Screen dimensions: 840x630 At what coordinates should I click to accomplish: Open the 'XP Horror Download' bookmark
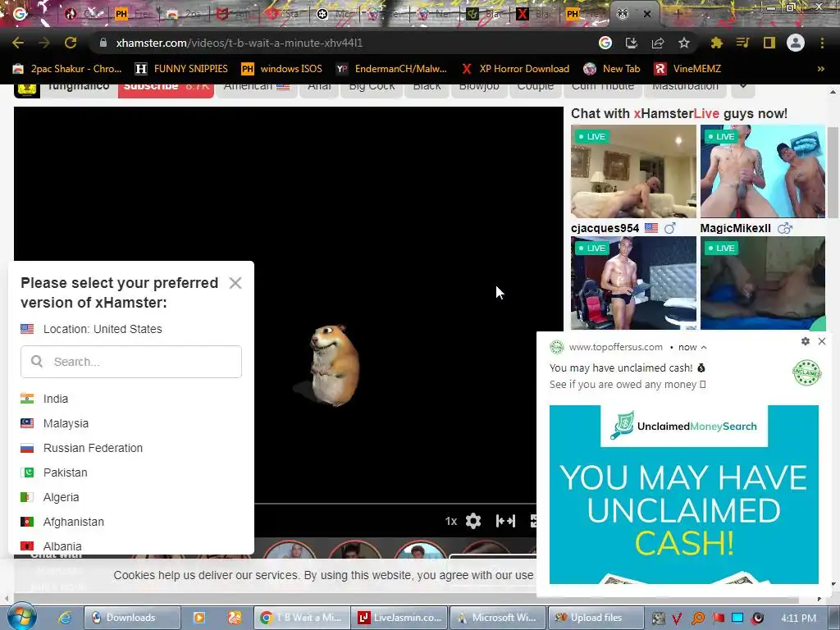point(515,69)
